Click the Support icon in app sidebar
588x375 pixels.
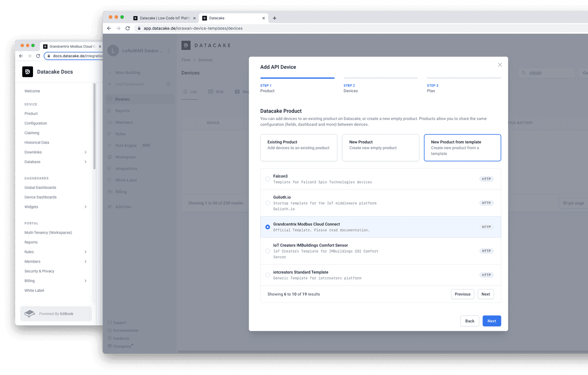[110, 323]
